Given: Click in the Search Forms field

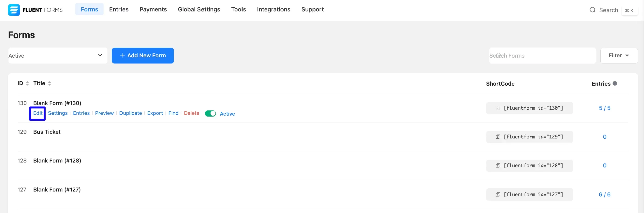Looking at the screenshot, I should (542, 55).
